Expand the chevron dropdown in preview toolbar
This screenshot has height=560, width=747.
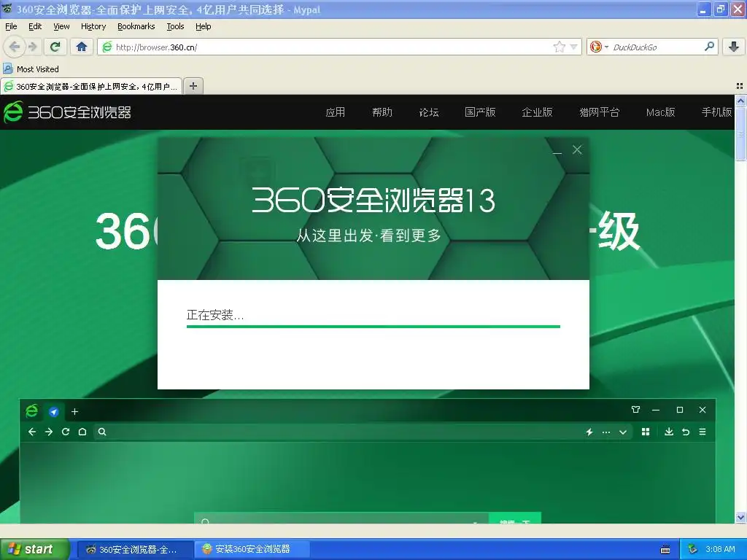click(x=623, y=432)
